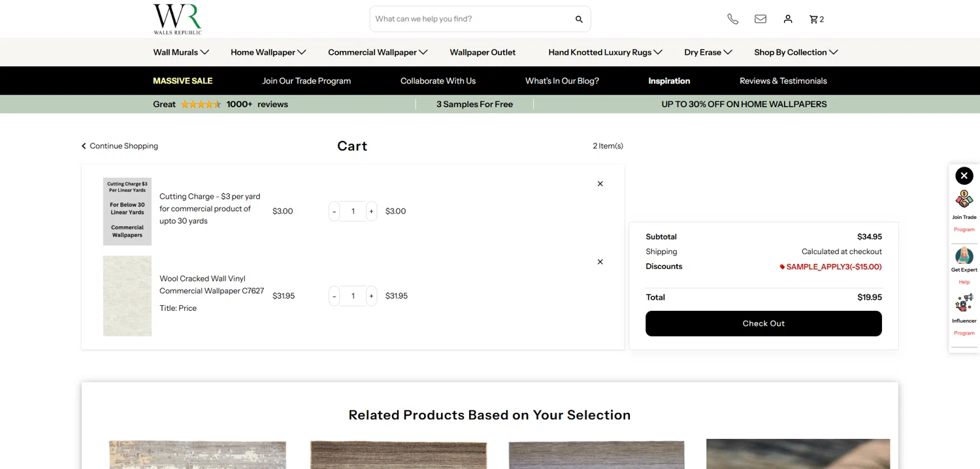Open the Walls Republic logo homepage

point(177,19)
